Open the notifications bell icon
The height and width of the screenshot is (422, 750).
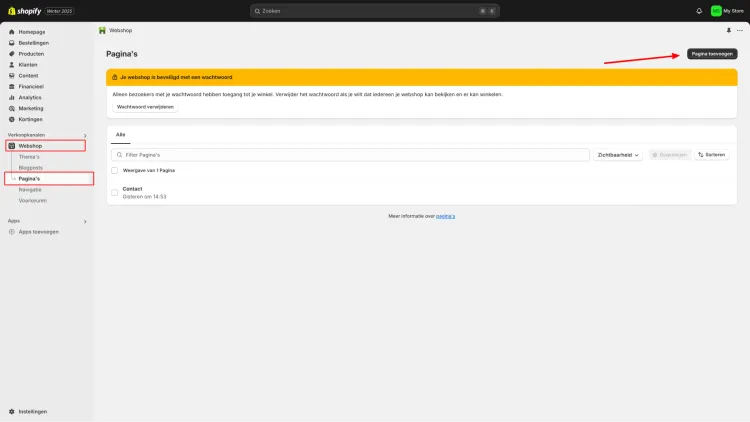699,11
